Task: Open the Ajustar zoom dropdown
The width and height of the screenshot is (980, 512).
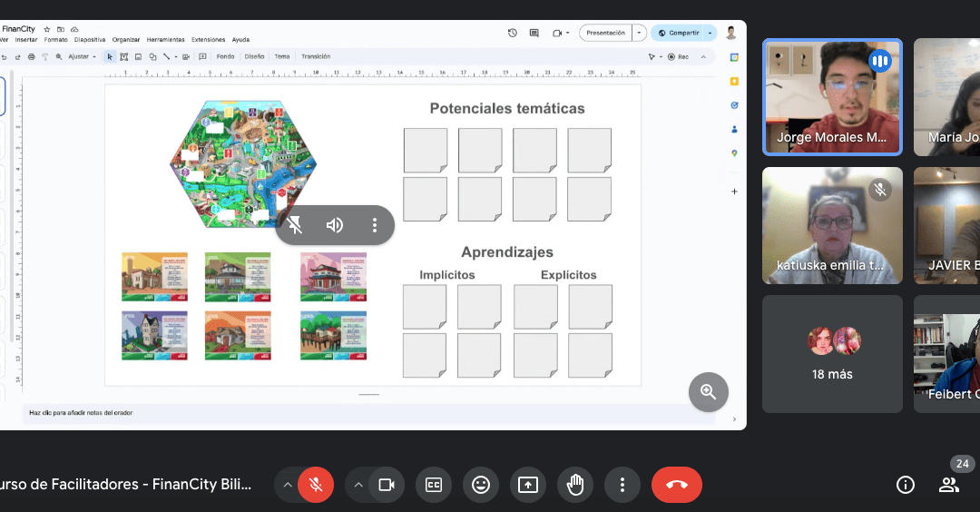Action: 83,57
